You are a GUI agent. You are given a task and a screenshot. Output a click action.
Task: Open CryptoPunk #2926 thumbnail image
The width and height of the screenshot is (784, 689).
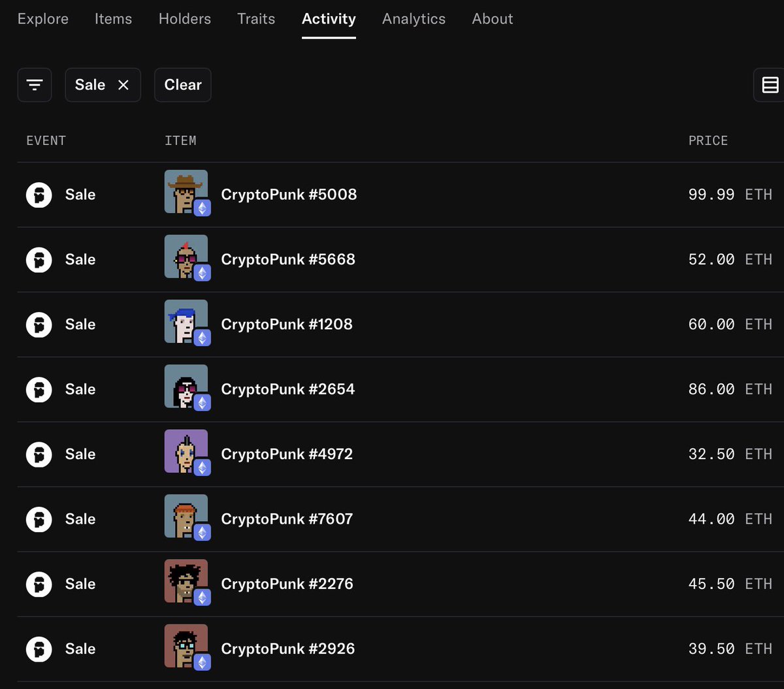pos(186,646)
